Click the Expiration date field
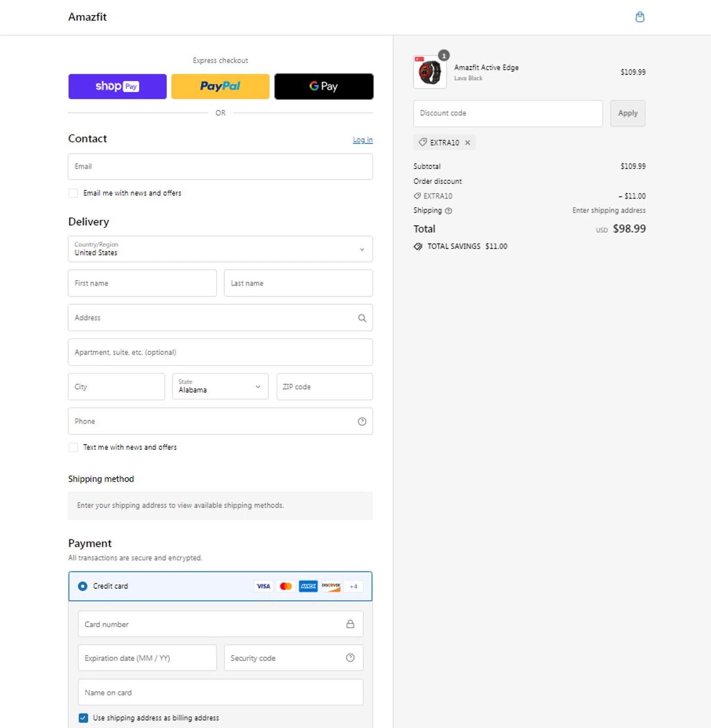This screenshot has width=711, height=728. click(147, 658)
